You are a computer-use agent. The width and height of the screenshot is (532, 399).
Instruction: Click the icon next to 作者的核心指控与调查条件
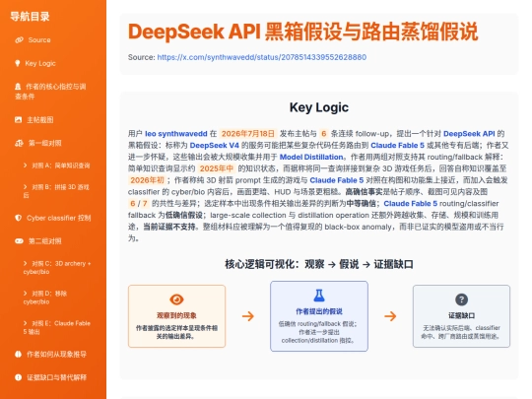18,87
